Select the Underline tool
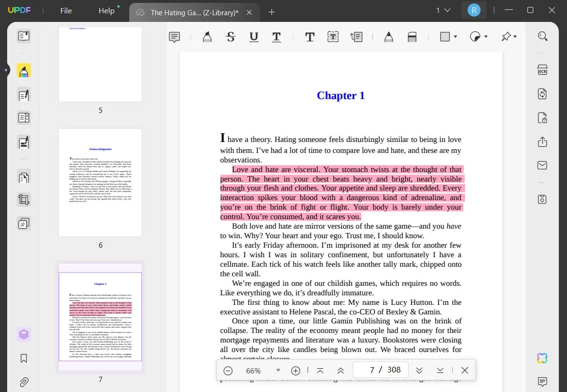Screen dimensions: 567x392 (x=254, y=37)
